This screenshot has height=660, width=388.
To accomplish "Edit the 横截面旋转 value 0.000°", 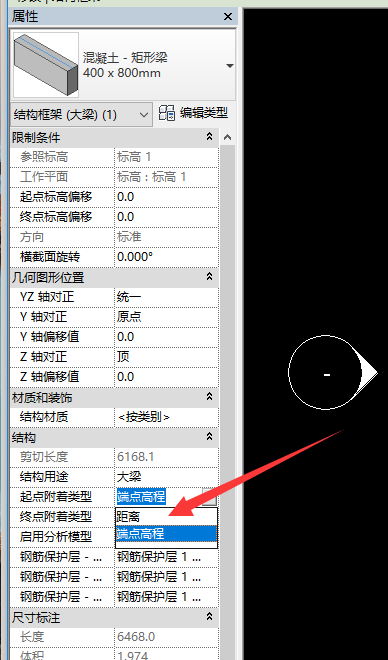I will point(166,257).
